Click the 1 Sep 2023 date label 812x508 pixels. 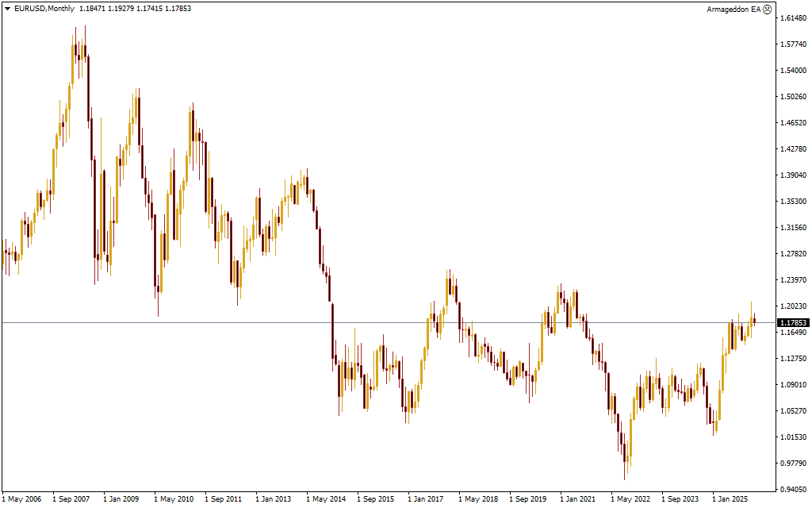pos(680,499)
